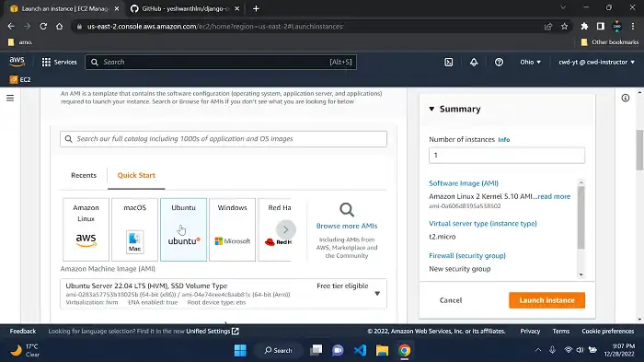Screen dimensions: 644x362
Task: Switch to the Recents tab
Action: point(84,175)
